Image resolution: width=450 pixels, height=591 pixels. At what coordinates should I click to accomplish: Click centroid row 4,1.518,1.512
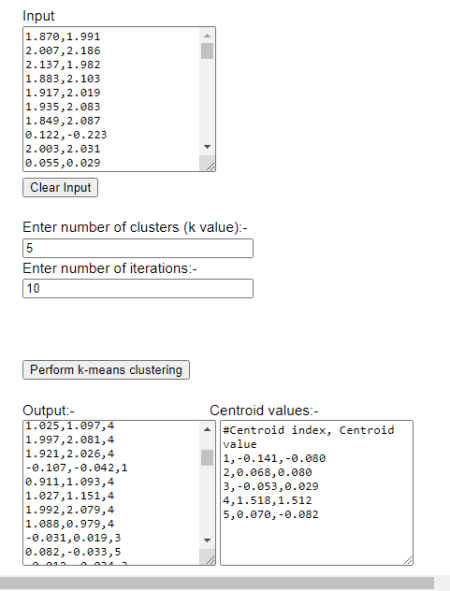268,500
